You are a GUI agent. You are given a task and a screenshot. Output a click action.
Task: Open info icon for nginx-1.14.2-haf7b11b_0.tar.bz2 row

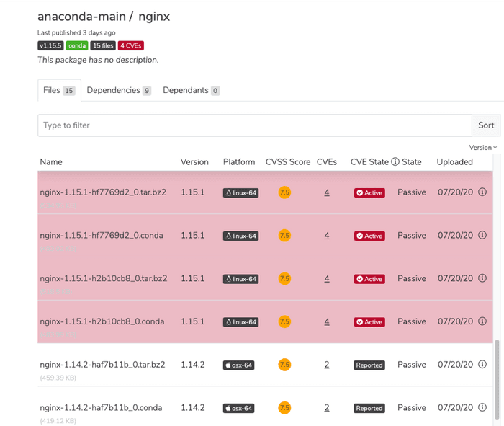(x=482, y=365)
